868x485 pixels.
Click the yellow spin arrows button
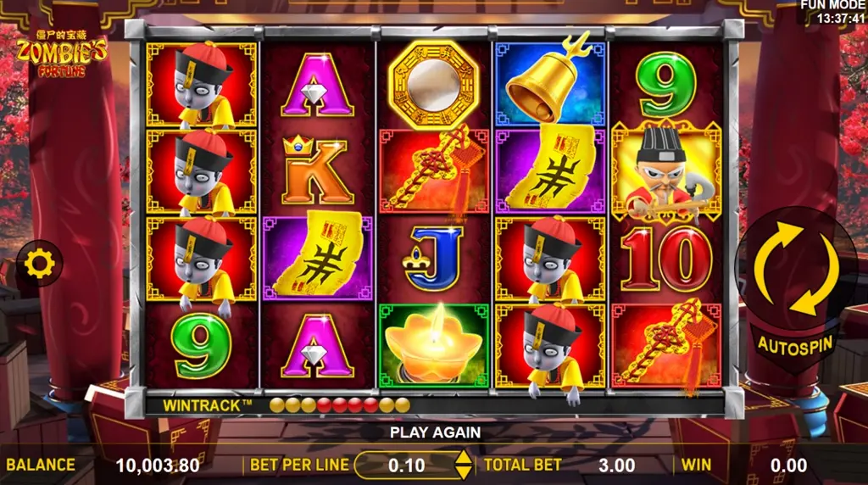(795, 269)
